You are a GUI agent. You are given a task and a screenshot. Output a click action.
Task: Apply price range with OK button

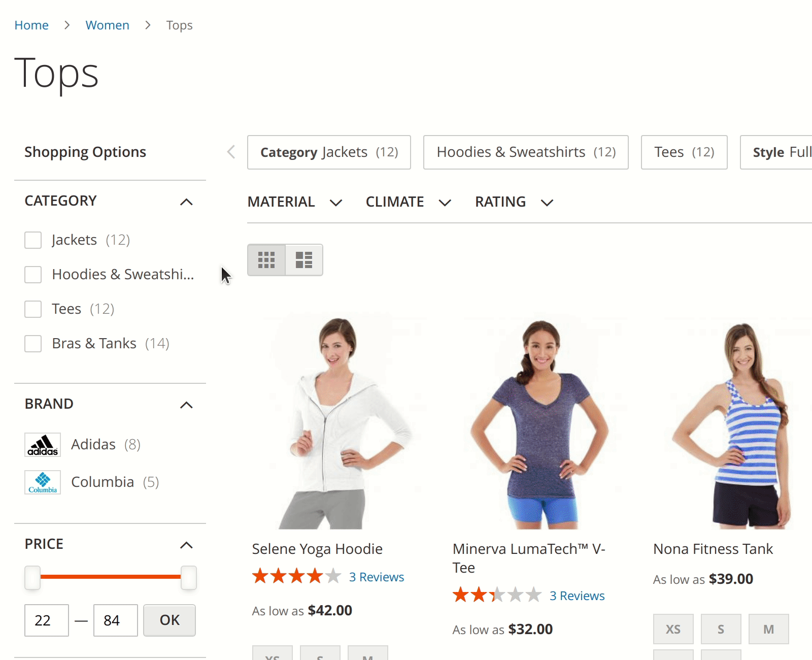coord(170,620)
